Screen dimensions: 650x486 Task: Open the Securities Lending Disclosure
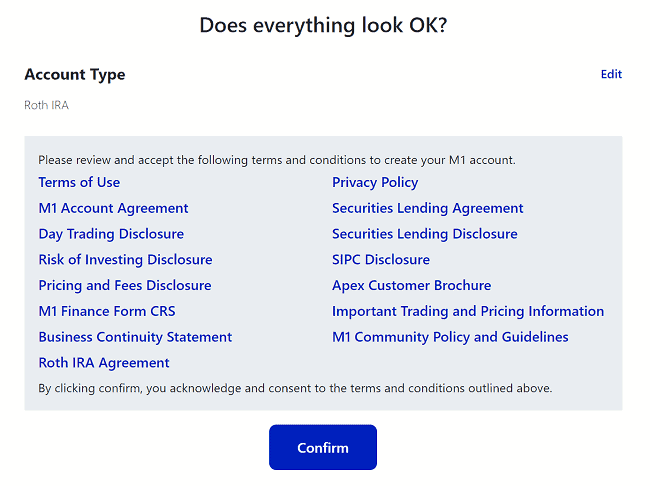[x=424, y=234]
